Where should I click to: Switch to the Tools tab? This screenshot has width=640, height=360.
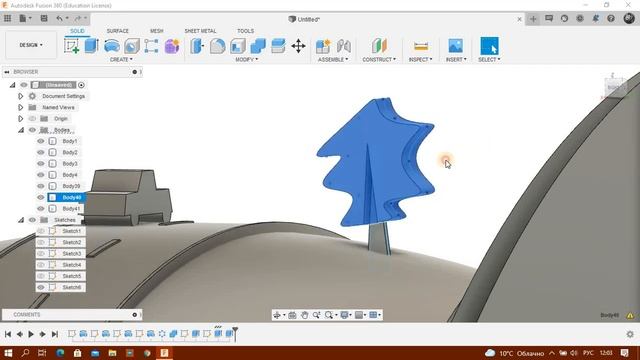click(x=245, y=31)
